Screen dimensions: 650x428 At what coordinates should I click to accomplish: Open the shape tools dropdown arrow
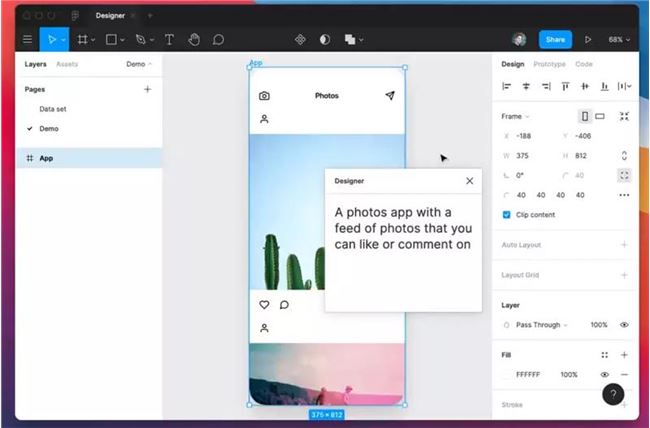tap(122, 40)
